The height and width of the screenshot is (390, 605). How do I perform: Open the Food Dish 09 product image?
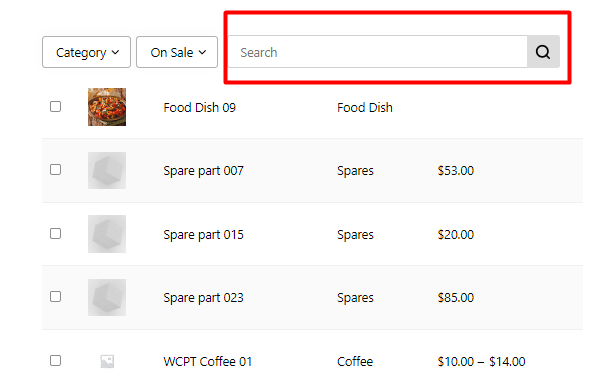point(107,107)
